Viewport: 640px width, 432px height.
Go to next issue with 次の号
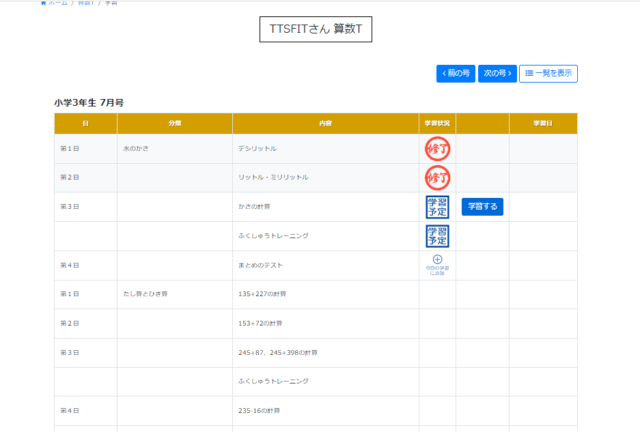[497, 74]
